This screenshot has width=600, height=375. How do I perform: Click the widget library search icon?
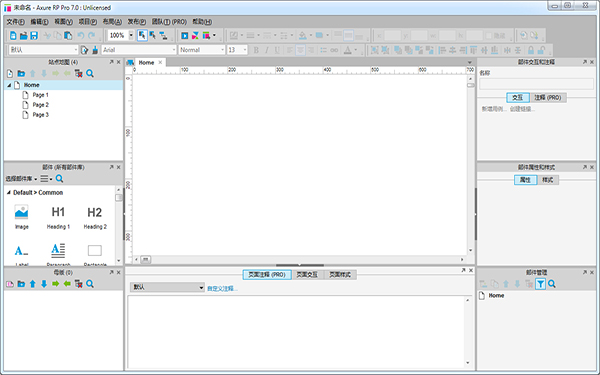[59, 179]
